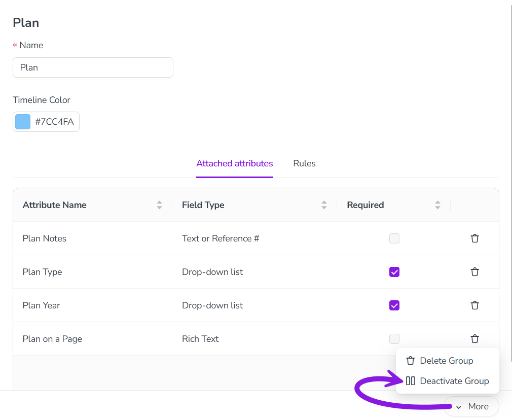Click the trash icon beside Delete Group
Screen dimensions: 512x420
[411, 361]
